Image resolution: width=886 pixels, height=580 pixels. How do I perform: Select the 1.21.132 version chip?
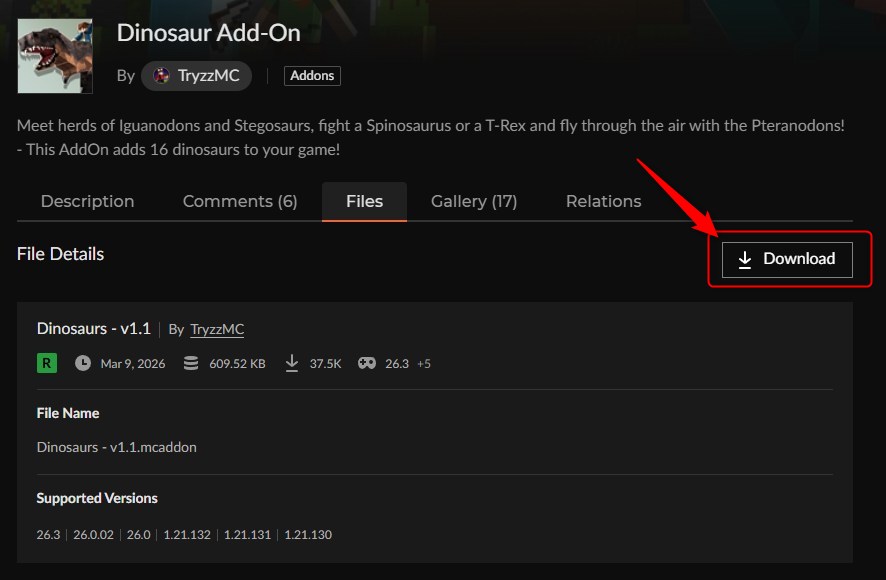[186, 534]
